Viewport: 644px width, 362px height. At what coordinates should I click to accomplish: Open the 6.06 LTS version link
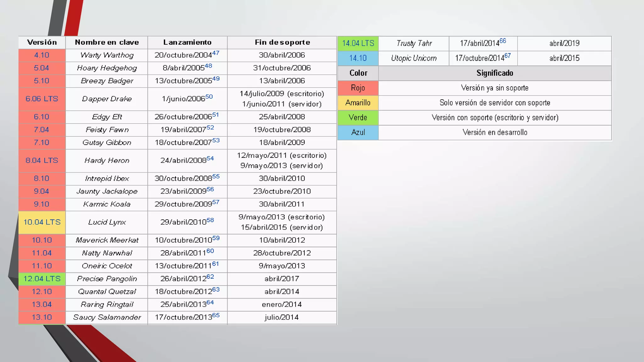click(x=42, y=99)
